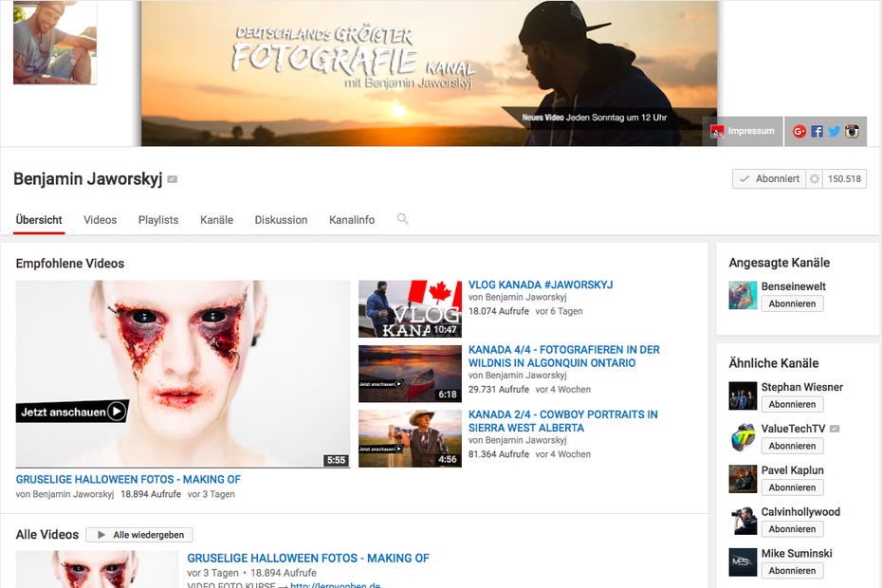Open subscription settings gear icon
The width and height of the screenshot is (882, 588).
pyautogui.click(x=814, y=179)
